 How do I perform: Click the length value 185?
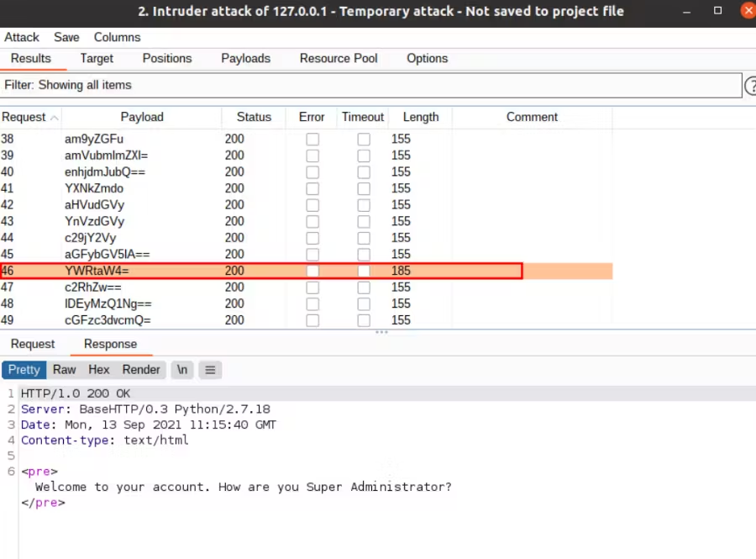tap(401, 271)
